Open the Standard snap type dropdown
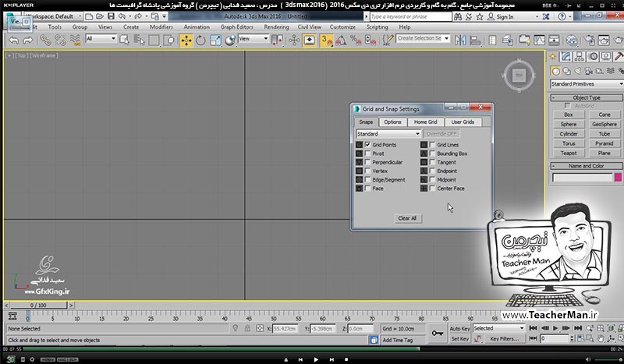Screen dimensions: 624x364 (x=388, y=133)
